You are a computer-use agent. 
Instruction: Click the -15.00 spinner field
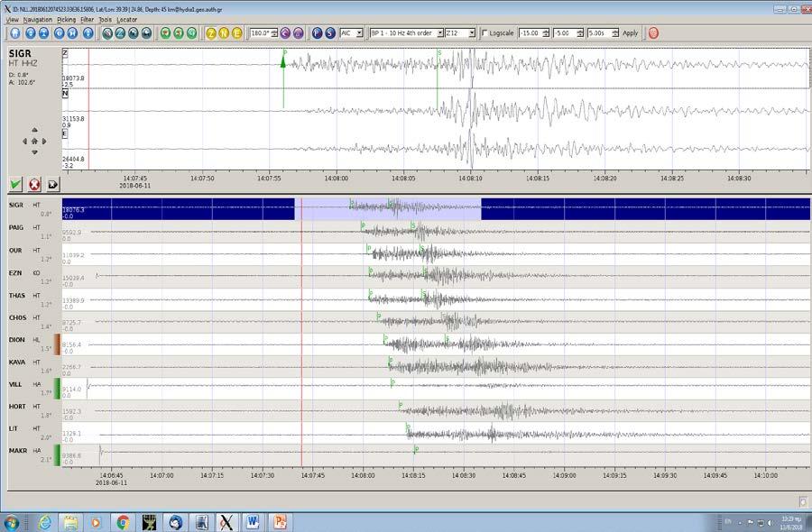click(534, 33)
